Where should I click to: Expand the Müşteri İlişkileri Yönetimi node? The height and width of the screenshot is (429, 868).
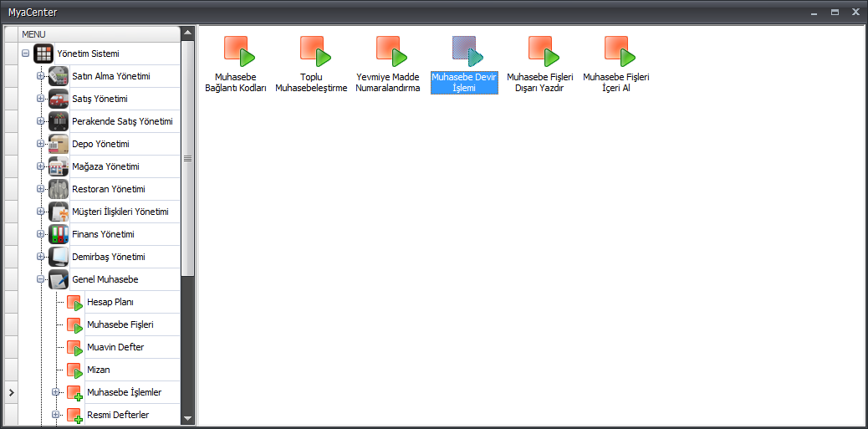click(x=40, y=212)
